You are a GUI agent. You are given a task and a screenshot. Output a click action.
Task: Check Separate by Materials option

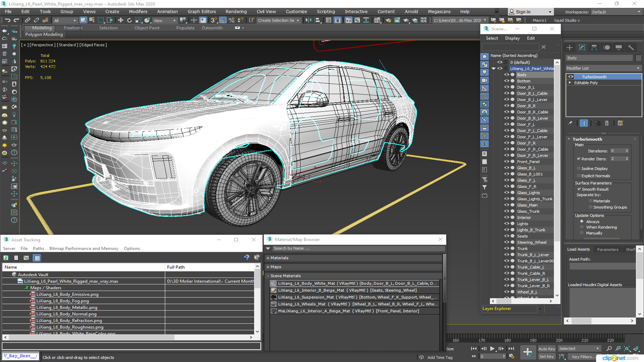pos(591,201)
